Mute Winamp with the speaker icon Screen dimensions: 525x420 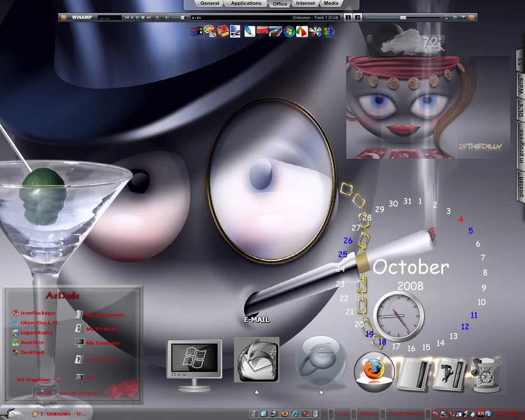(x=167, y=18)
